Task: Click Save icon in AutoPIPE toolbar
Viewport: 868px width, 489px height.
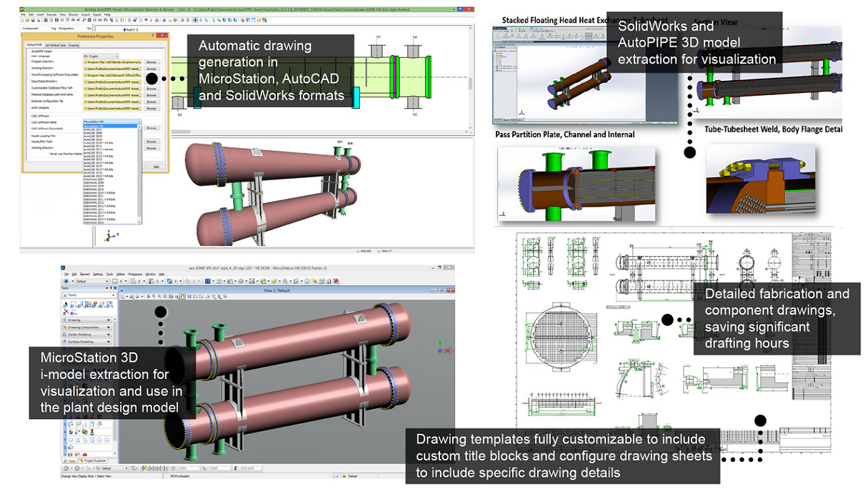Action: (x=33, y=20)
